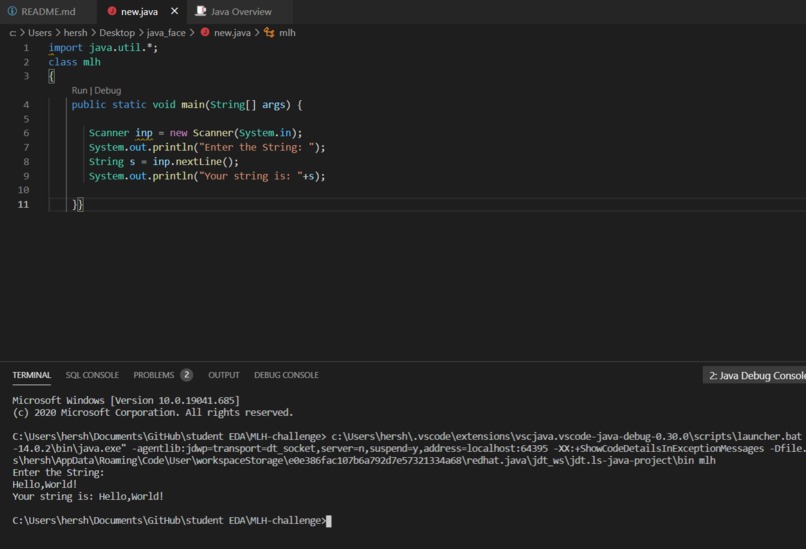The width and height of the screenshot is (806, 549).
Task: Open the PROBLEMS panel tab
Action: coord(154,375)
